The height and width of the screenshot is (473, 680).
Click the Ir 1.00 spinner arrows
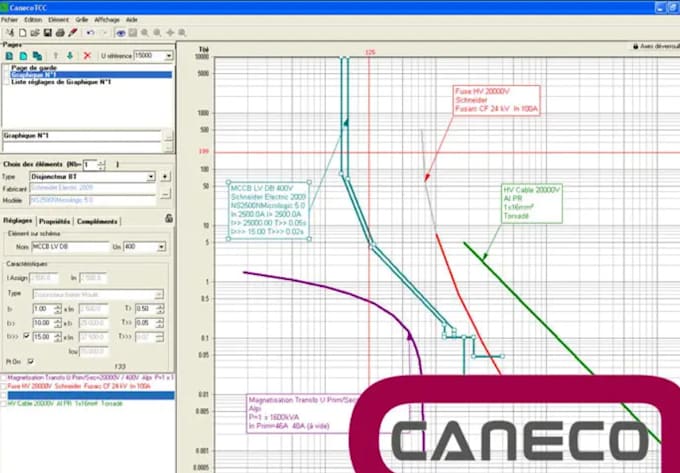tap(58, 309)
